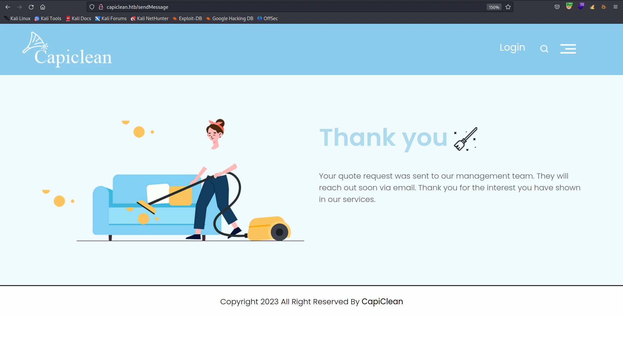623x364 pixels.
Task: Open the browser home page
Action: (43, 7)
